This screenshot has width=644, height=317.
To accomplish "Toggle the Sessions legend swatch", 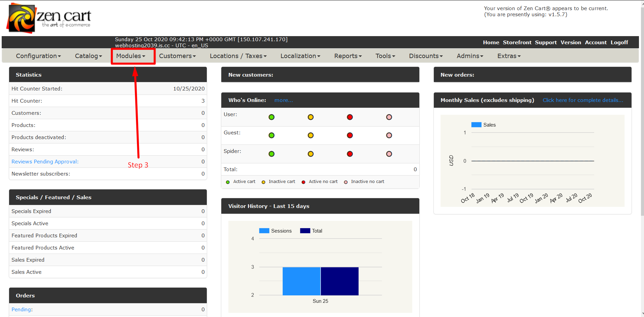I will (x=264, y=231).
